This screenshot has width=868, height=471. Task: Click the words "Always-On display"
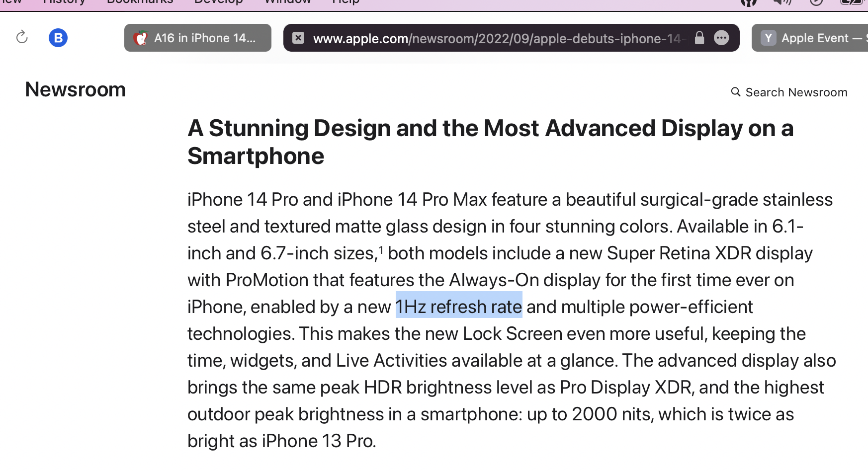pos(524,280)
